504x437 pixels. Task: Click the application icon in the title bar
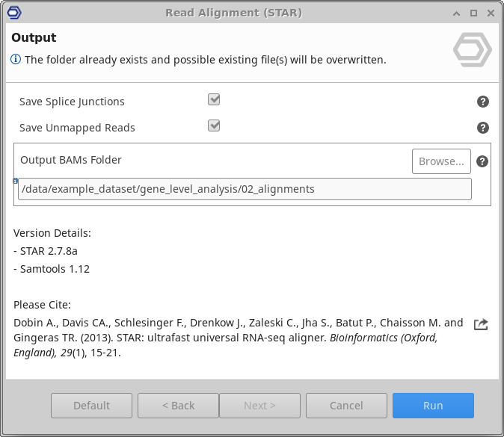[x=13, y=13]
